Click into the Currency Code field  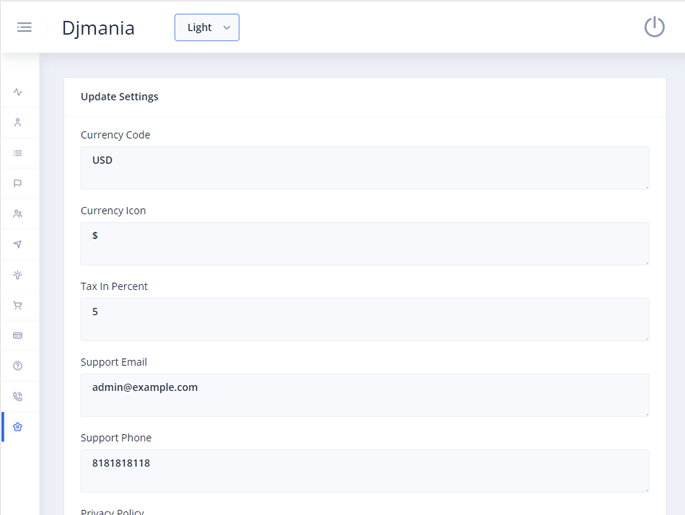(x=364, y=167)
